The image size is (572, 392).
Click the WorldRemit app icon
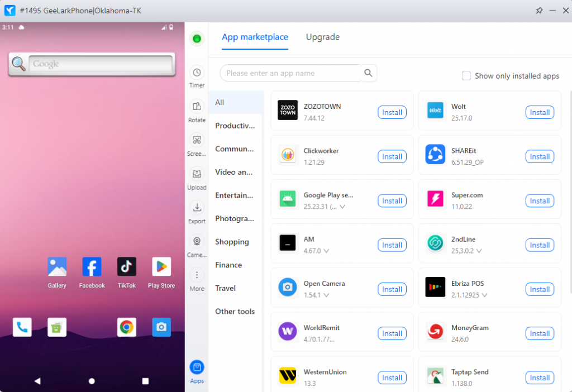coord(288,331)
